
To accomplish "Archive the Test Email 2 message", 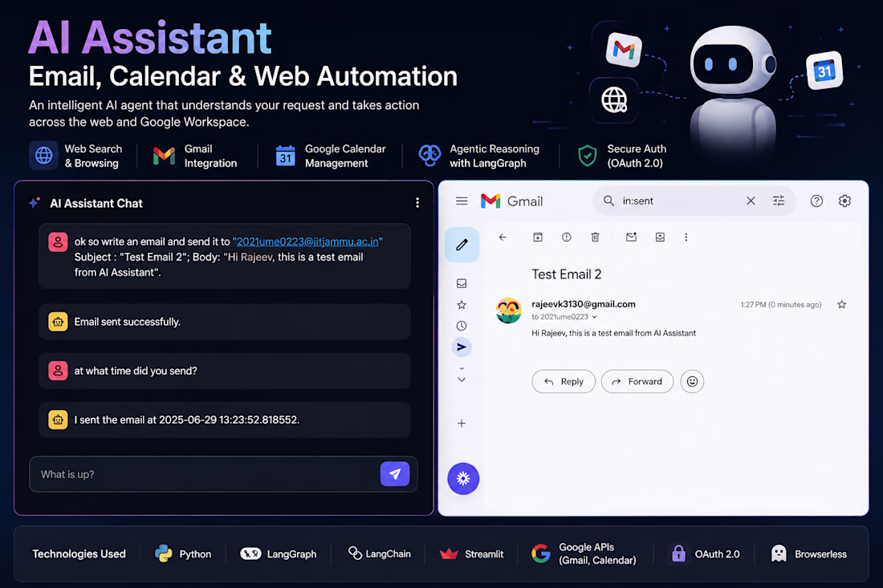I will (x=538, y=237).
